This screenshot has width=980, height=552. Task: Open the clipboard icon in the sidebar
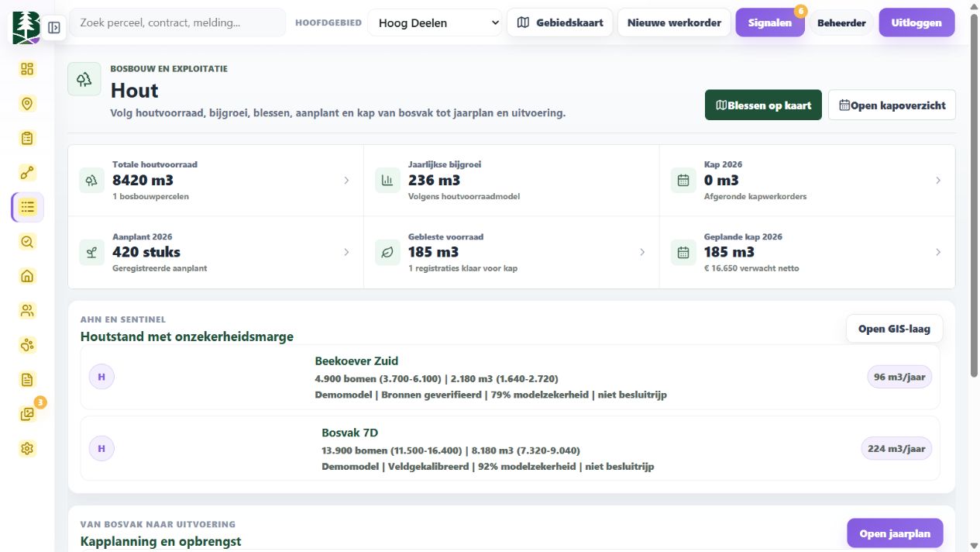[x=27, y=138]
